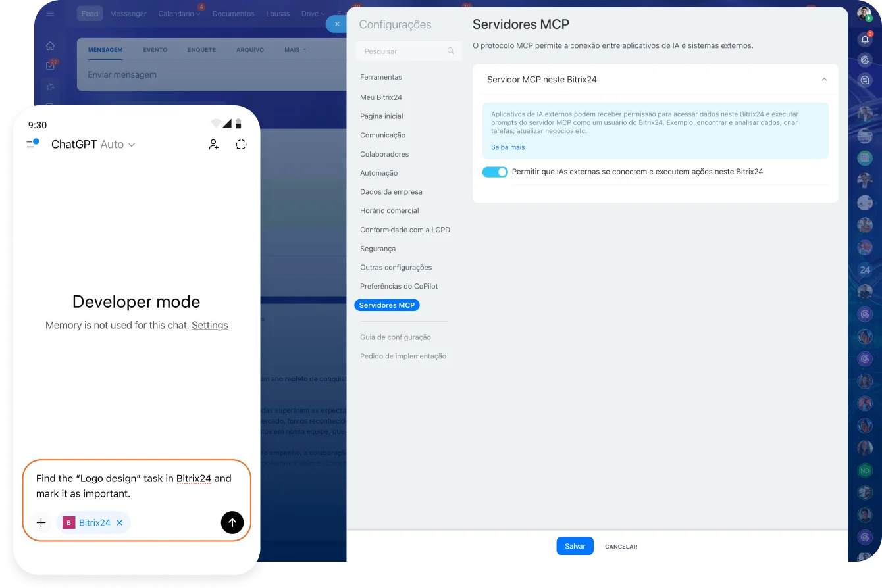882x588 pixels.
Task: Collapse the Servidor MCP neste Bitrix24 section
Action: click(x=824, y=80)
